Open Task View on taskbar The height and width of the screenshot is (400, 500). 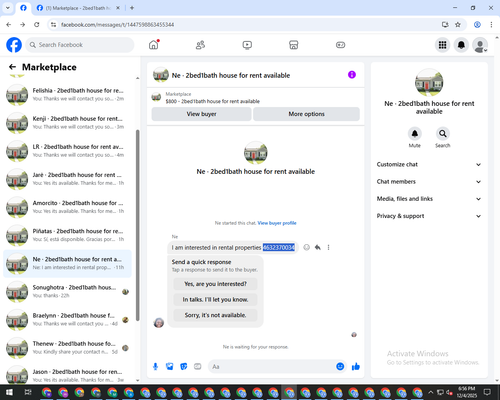click(x=28, y=392)
